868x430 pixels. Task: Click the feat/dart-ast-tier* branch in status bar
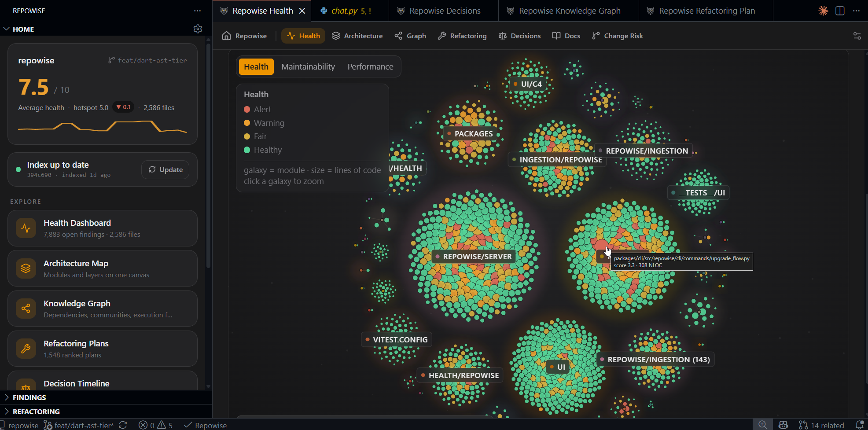click(x=79, y=425)
